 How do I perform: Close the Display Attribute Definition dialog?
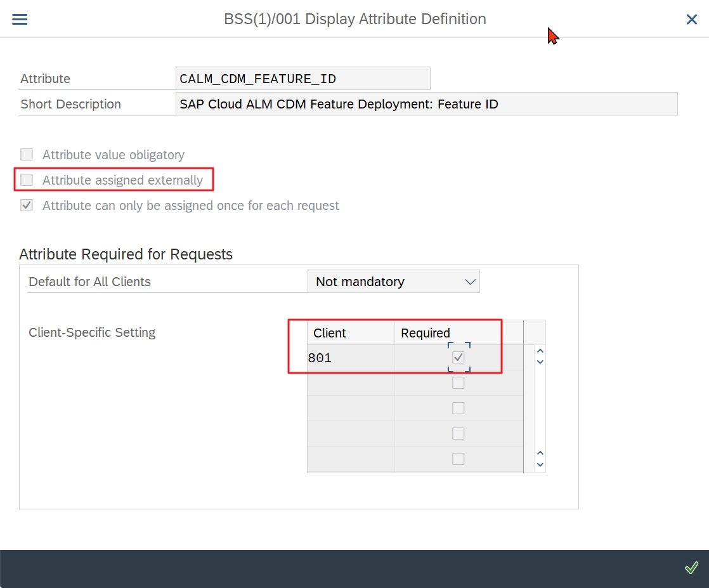[x=692, y=20]
